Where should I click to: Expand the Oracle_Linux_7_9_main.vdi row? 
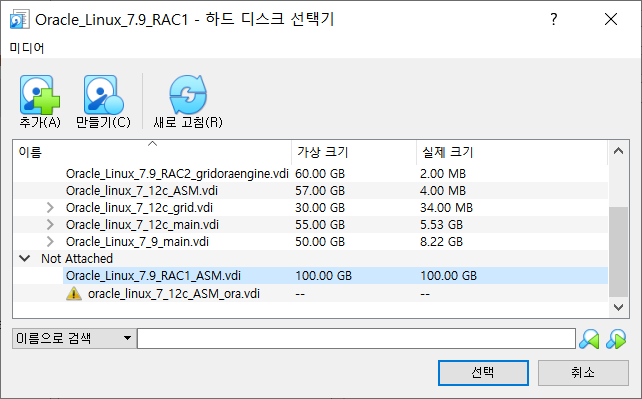tap(50, 241)
